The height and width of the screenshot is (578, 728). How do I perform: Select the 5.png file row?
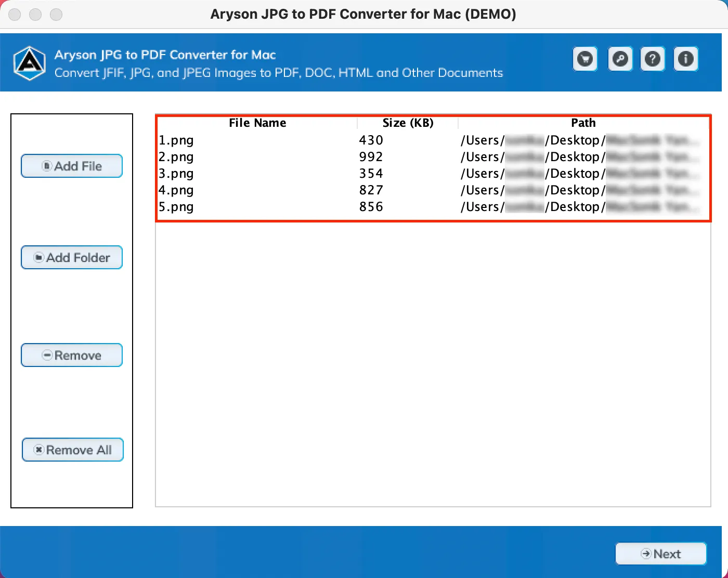click(433, 207)
